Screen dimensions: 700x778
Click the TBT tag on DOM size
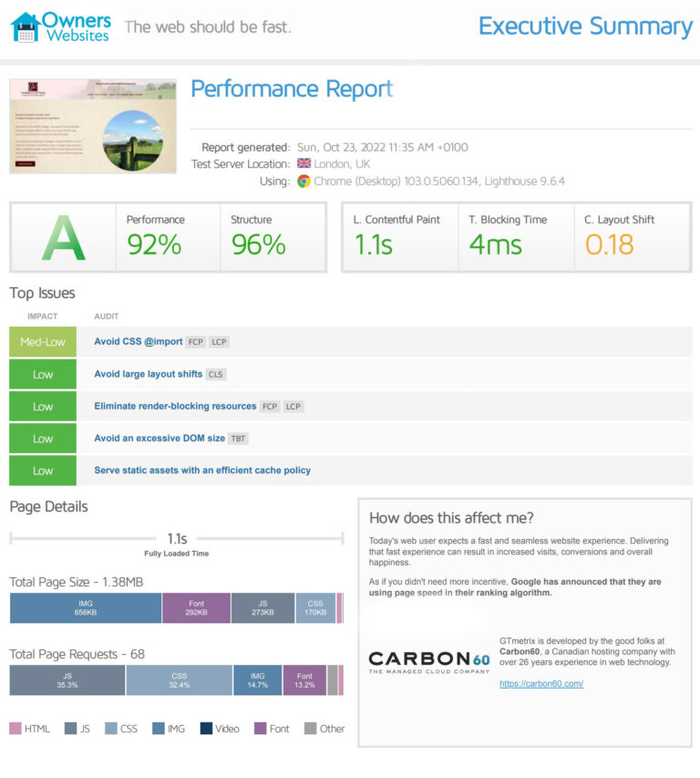tap(238, 439)
